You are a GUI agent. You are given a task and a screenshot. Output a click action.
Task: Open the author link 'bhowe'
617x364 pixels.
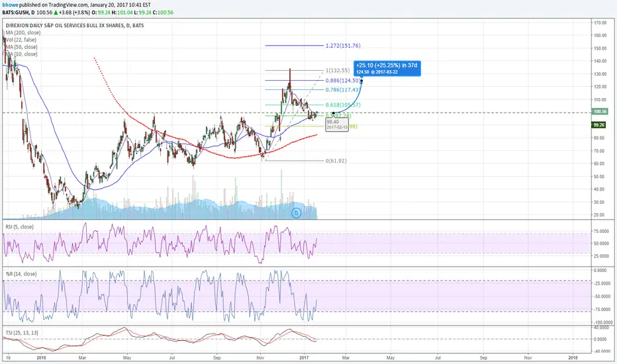10,5
